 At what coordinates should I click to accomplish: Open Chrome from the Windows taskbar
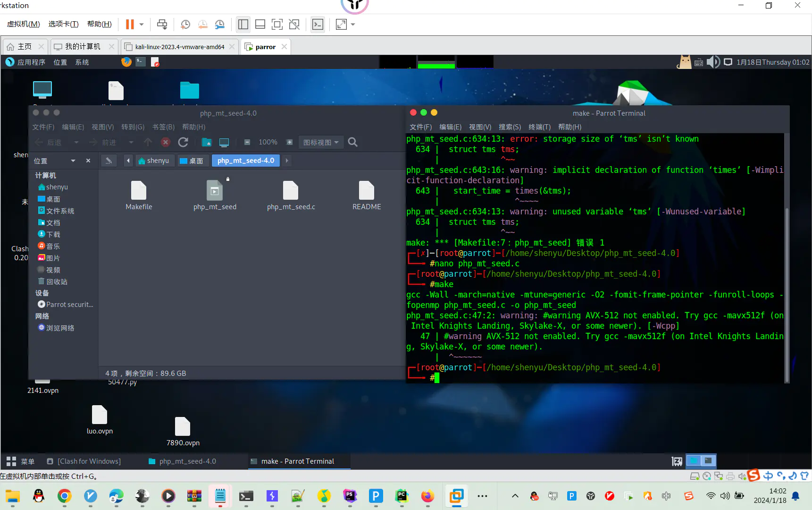pyautogui.click(x=65, y=496)
